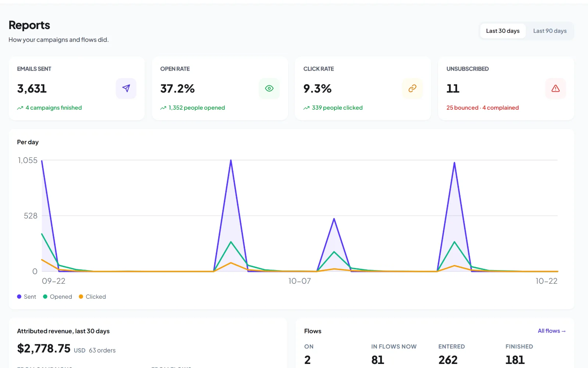
Task: Click trend arrow beside 4 campaigns finished
Action: (20, 108)
